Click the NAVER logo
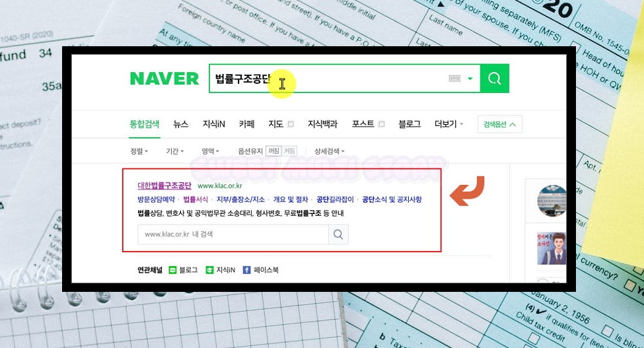This screenshot has width=644, height=348. tap(164, 79)
